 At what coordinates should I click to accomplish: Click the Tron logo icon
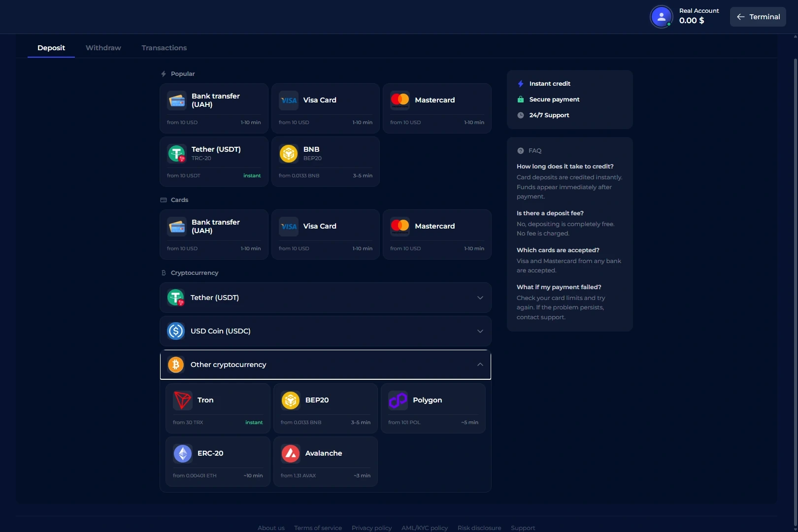183,400
